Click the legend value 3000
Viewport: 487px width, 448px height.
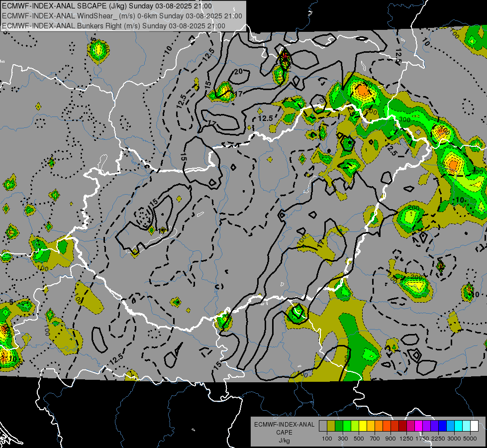[454, 439]
